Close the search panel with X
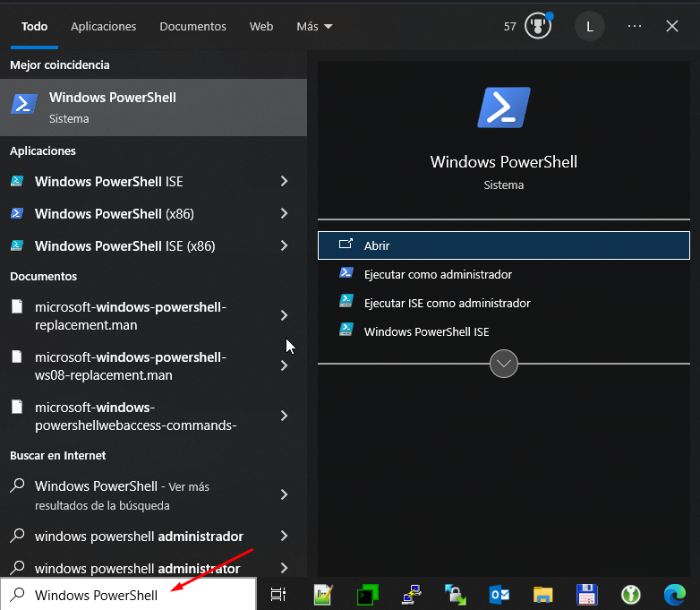This screenshot has width=700, height=610. (672, 26)
